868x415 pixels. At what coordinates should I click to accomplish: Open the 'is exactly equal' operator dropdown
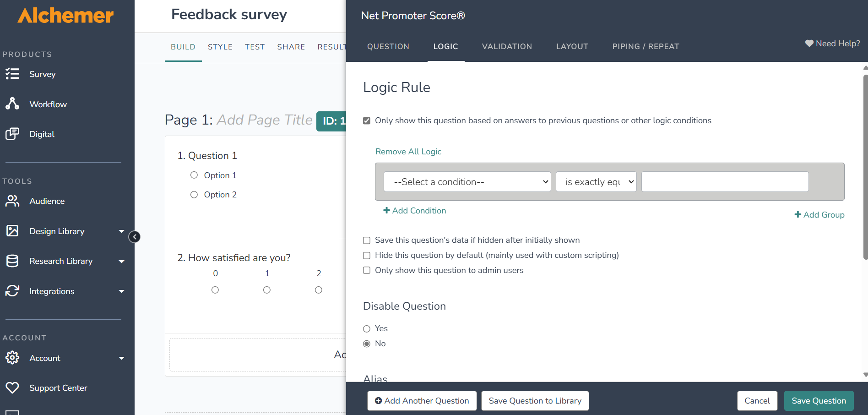pyautogui.click(x=596, y=182)
